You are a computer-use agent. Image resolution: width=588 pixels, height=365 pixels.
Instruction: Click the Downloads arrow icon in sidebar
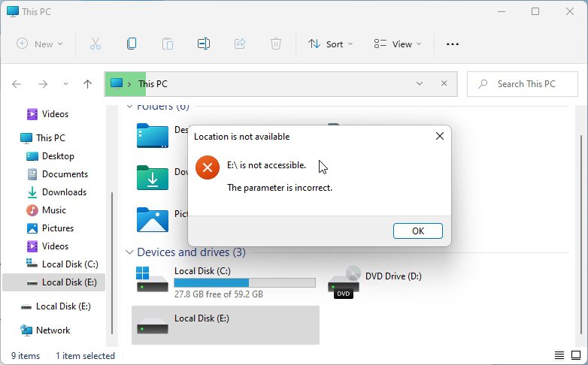pyautogui.click(x=32, y=192)
